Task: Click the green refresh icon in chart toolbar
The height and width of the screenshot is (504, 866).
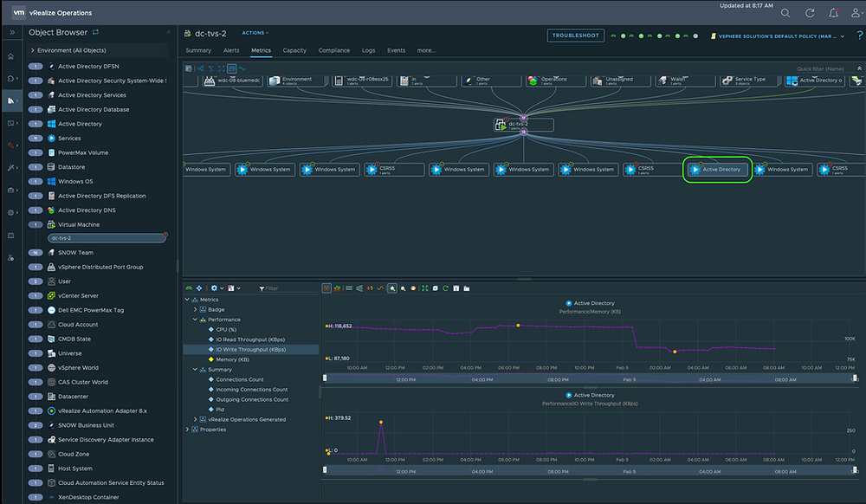Action: tap(446, 288)
